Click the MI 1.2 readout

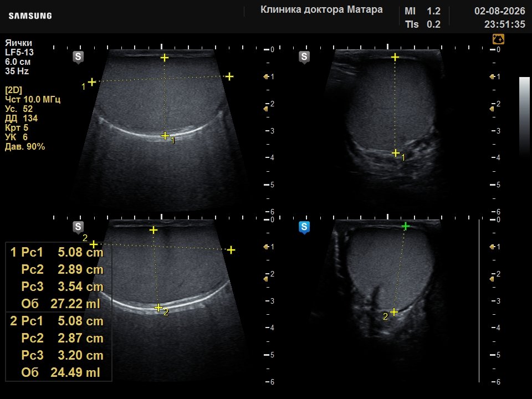coord(422,11)
